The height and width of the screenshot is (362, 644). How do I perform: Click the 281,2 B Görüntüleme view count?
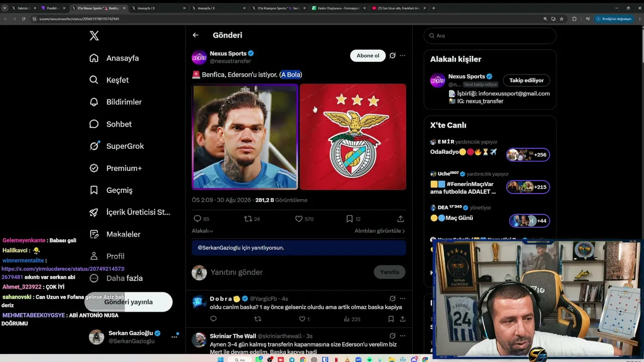tap(281, 200)
